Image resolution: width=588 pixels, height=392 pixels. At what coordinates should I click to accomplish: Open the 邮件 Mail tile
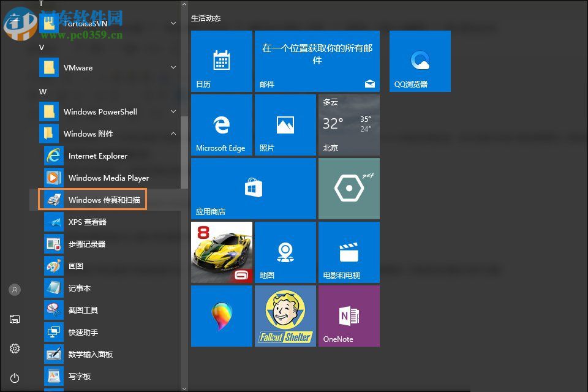317,61
